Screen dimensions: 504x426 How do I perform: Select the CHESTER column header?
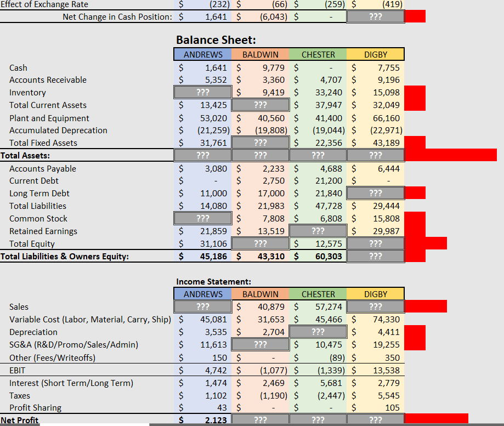point(318,54)
